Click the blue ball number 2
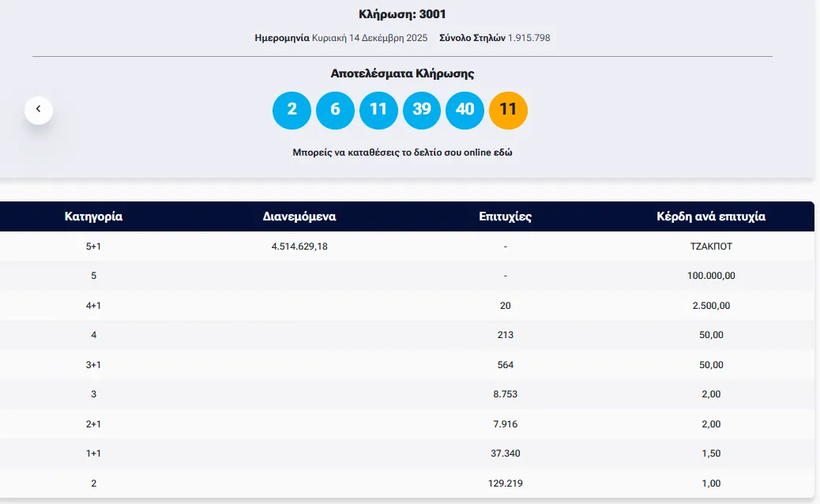The image size is (820, 504). pyautogui.click(x=292, y=110)
